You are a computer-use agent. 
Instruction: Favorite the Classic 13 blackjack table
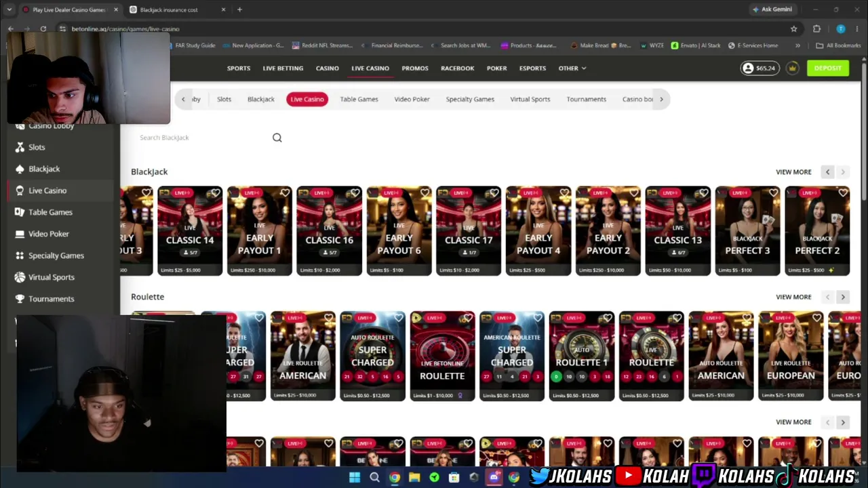click(704, 193)
